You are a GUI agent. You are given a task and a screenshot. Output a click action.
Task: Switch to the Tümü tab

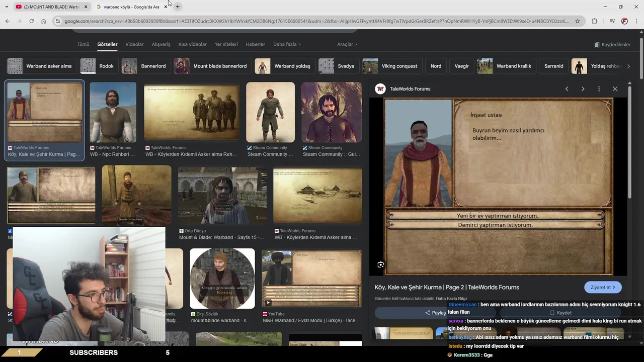(x=83, y=44)
